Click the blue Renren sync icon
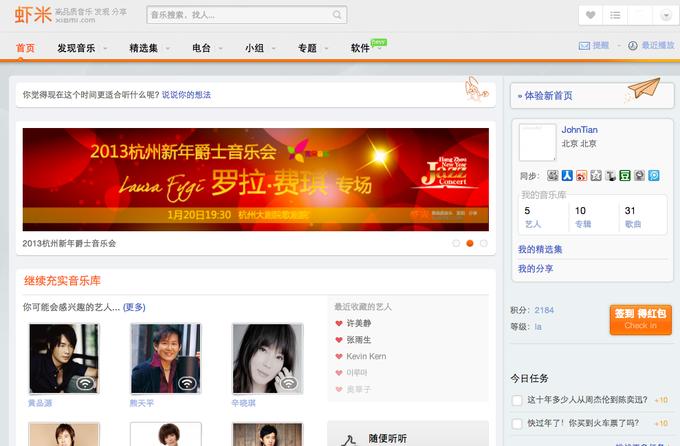The height and width of the screenshot is (446, 680). pos(567,175)
